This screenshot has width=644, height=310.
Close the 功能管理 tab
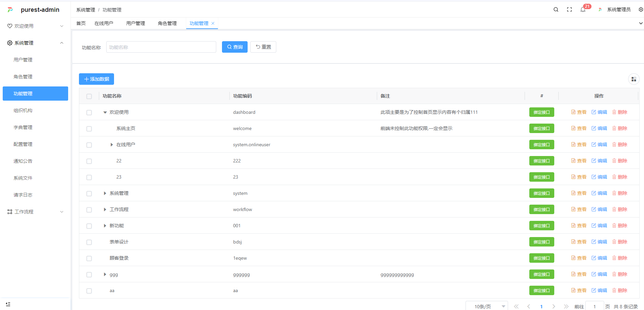[x=213, y=23]
